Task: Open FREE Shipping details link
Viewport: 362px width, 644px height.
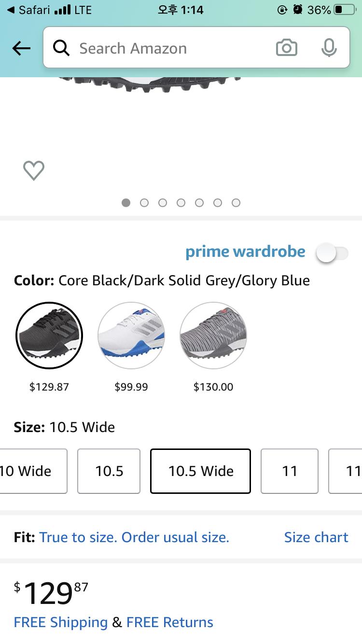Action: 61,622
